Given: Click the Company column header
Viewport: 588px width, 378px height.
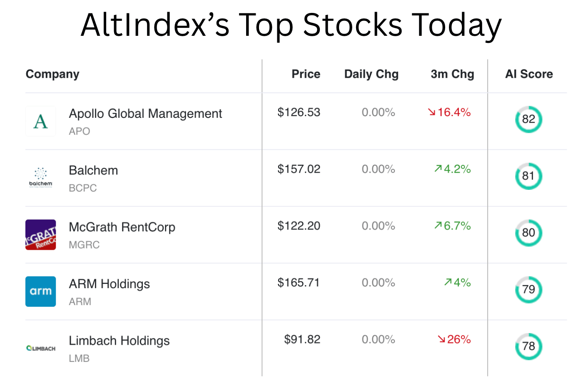Looking at the screenshot, I should (52, 74).
